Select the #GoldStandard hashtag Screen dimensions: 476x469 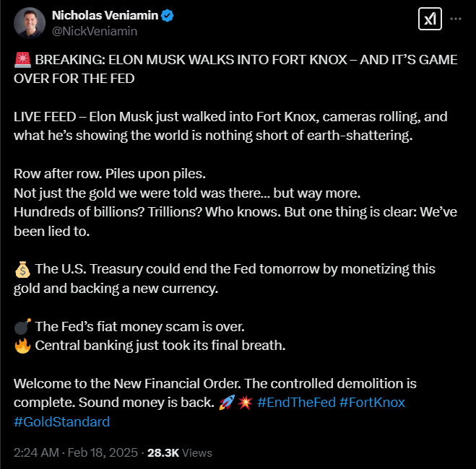click(61, 421)
